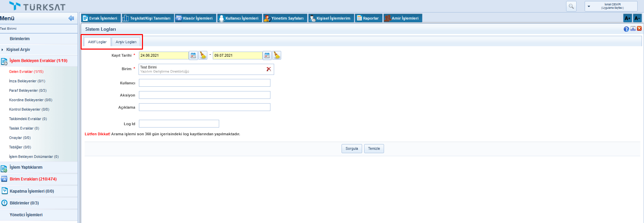This screenshot has width=644, height=223.
Task: Clear end date with broom icon
Action: tap(277, 55)
